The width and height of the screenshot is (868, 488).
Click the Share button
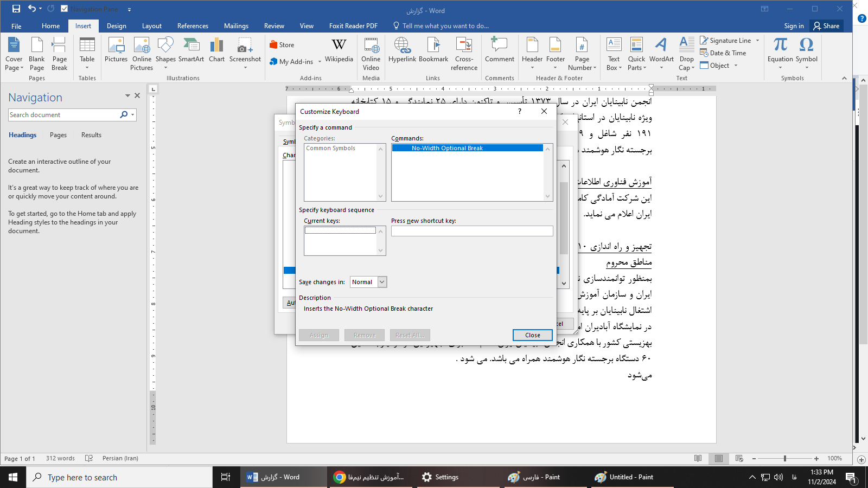click(x=826, y=26)
